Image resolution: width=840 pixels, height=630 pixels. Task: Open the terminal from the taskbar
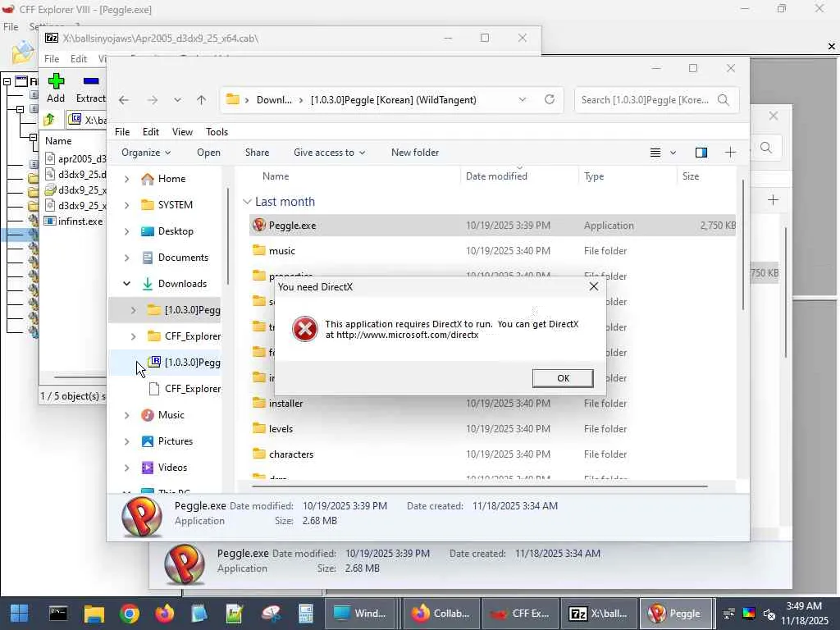[x=58, y=614]
